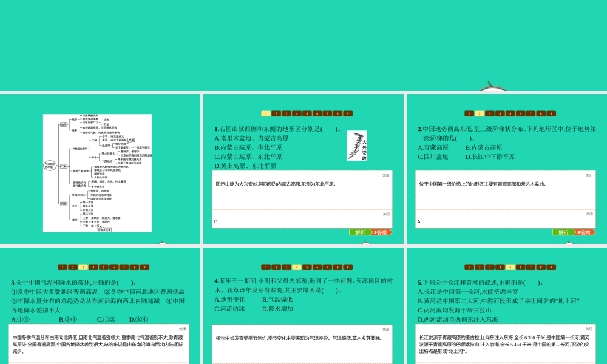Close question 4 explanation box with 关闭
The image size is (607, 364).
[386, 329]
